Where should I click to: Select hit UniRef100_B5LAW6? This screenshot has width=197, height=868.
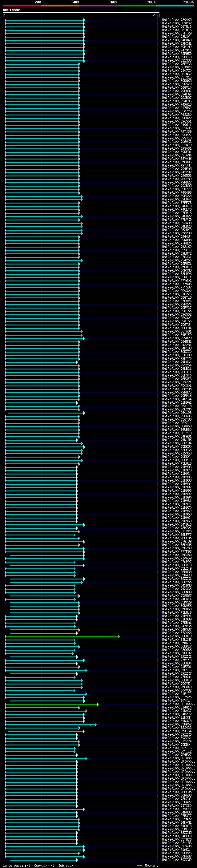pyautogui.click(x=177, y=162)
